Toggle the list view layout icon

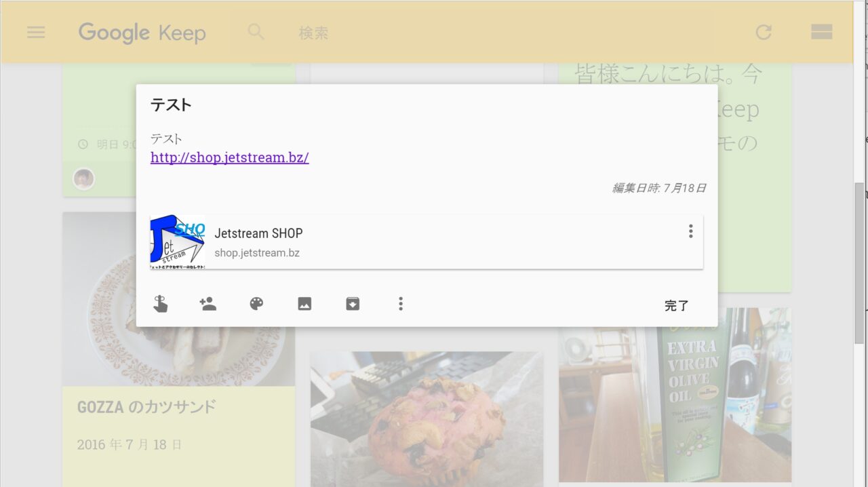click(x=821, y=32)
